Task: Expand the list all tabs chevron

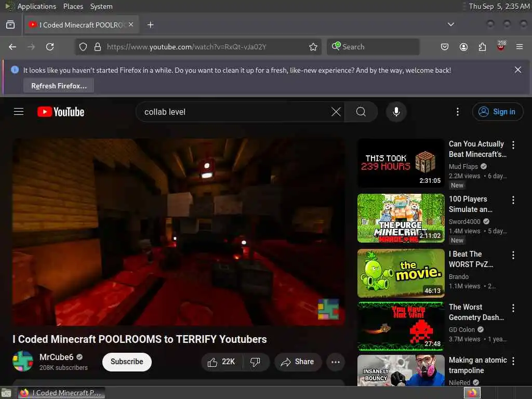Action: [450, 24]
